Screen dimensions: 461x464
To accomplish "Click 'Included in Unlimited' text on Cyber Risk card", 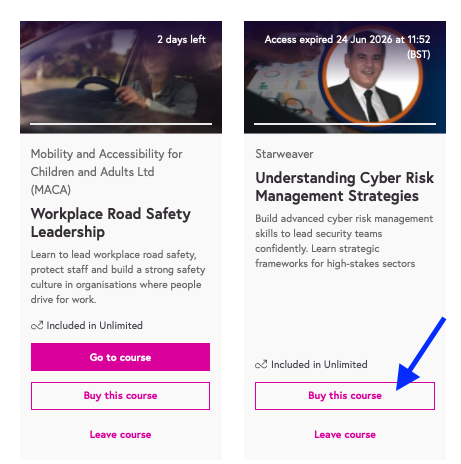I will pyautogui.click(x=319, y=364).
